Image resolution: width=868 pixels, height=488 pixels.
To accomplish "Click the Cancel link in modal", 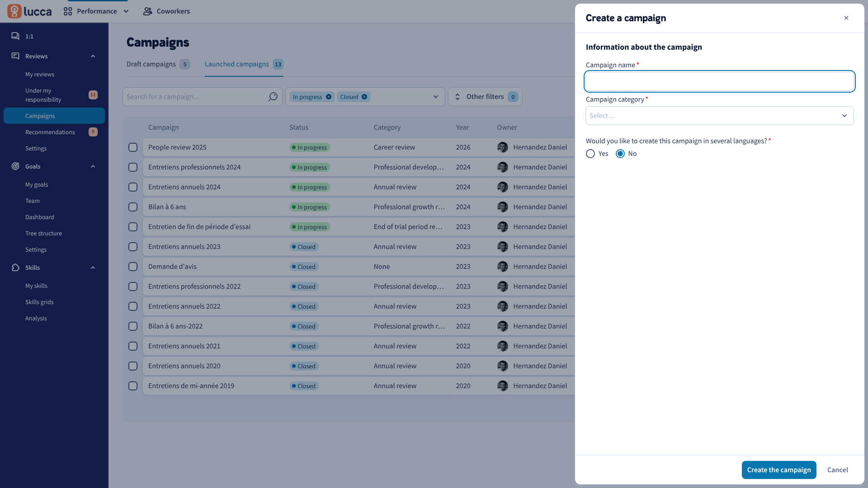I will coord(837,470).
